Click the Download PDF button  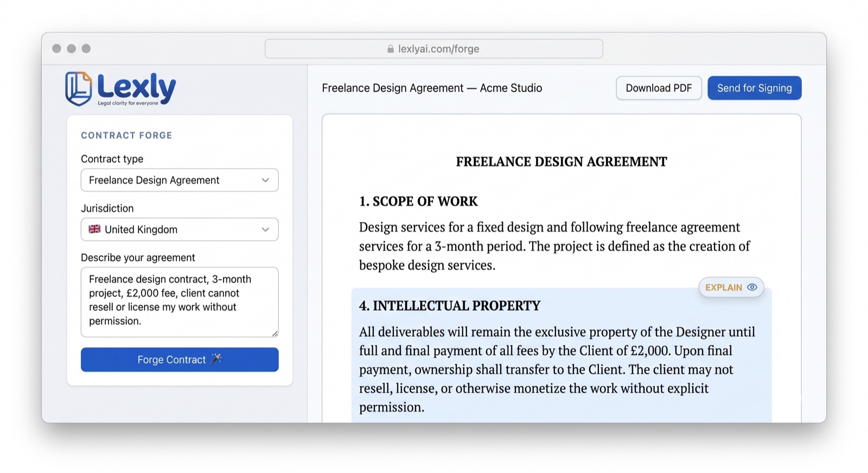coord(659,88)
